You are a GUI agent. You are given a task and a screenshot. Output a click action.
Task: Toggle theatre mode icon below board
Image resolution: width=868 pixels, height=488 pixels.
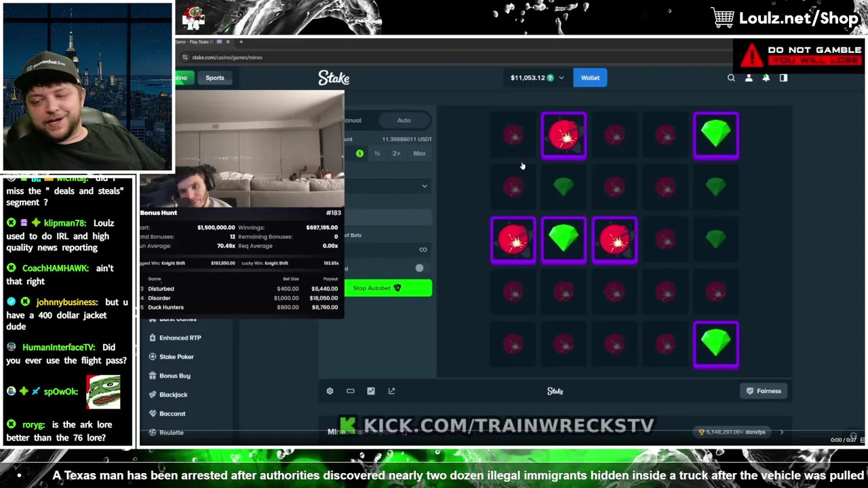(x=351, y=391)
